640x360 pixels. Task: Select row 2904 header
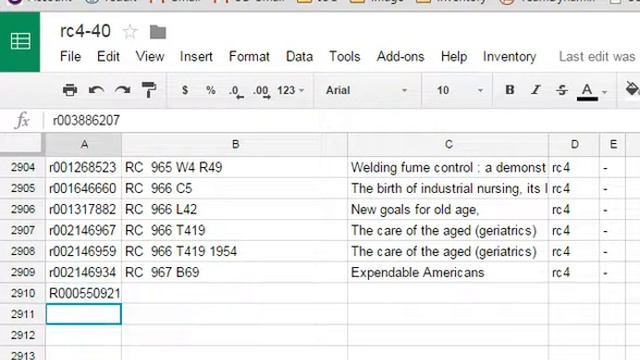[x=22, y=167]
